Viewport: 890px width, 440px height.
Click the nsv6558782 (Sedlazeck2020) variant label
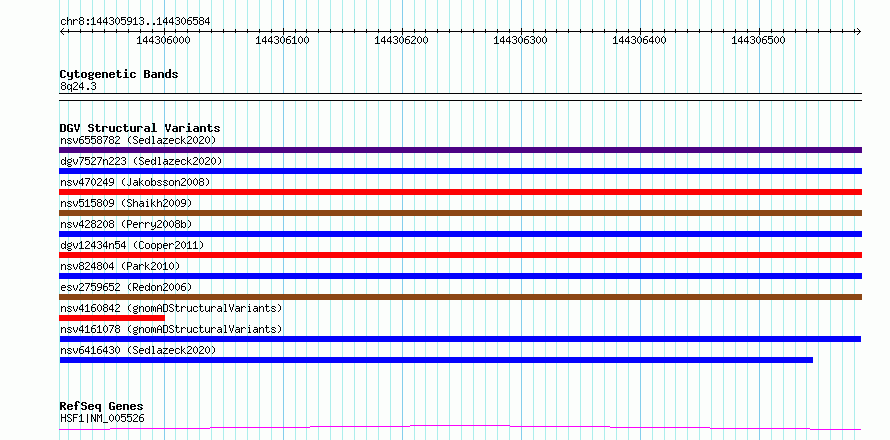(138, 140)
